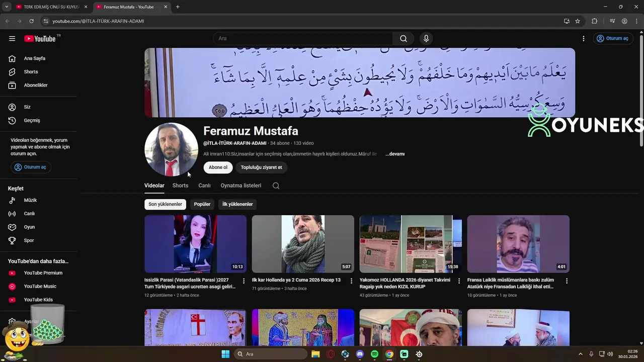The height and width of the screenshot is (362, 644).
Task: Focus the YouTube Ara search field
Action: (303, 39)
